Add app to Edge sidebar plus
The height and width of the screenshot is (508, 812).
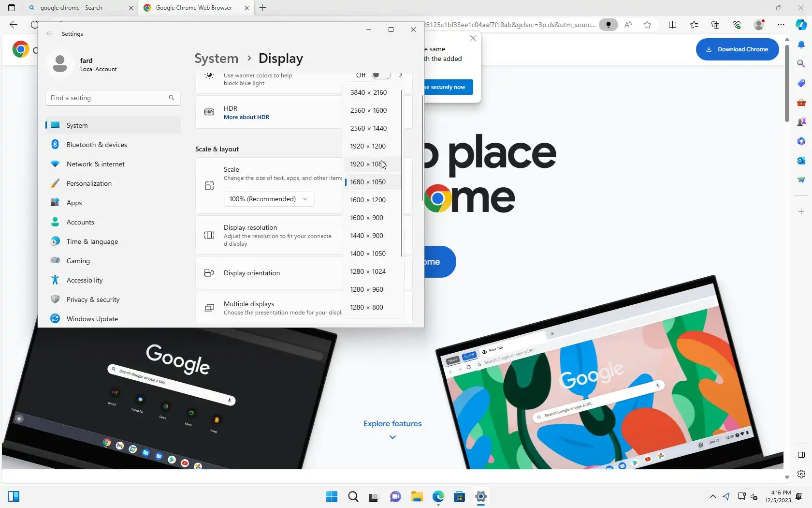801,211
